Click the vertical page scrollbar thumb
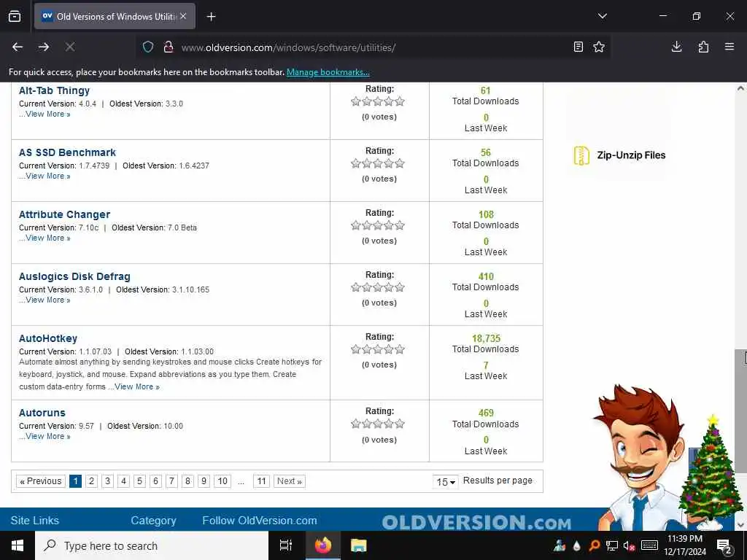Image resolution: width=747 pixels, height=560 pixels. tap(740, 412)
